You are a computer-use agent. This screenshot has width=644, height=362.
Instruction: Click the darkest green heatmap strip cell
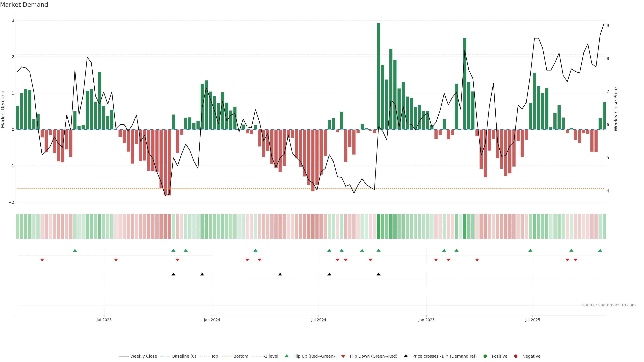pyautogui.click(x=379, y=226)
